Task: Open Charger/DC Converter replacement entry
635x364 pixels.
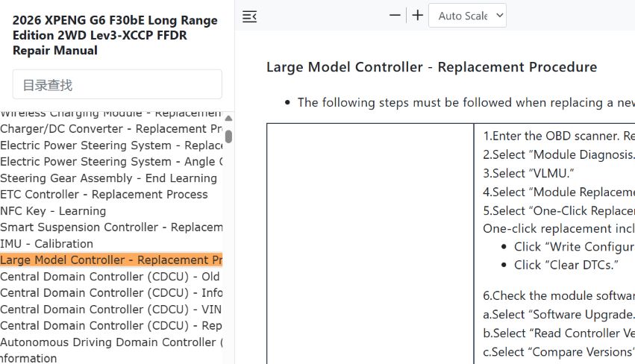Action: pyautogui.click(x=111, y=129)
